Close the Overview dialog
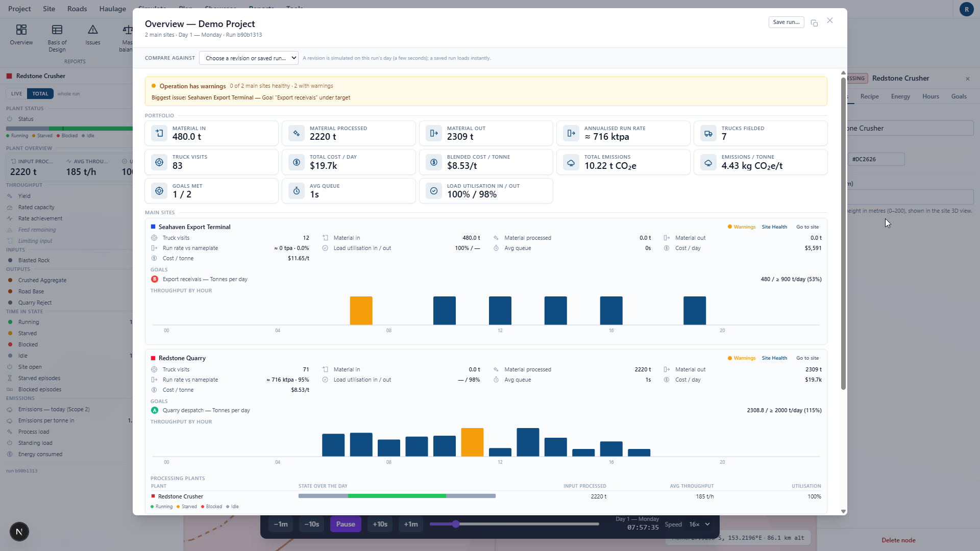 click(830, 20)
